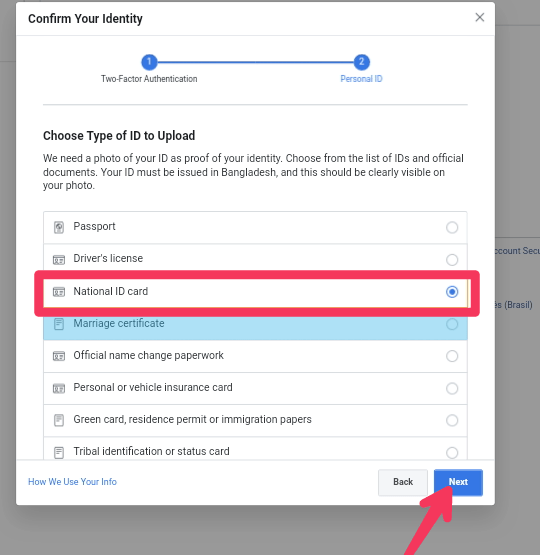Pick the Tribal identification radio button
Screen dimensions: 540x555
click(x=452, y=452)
